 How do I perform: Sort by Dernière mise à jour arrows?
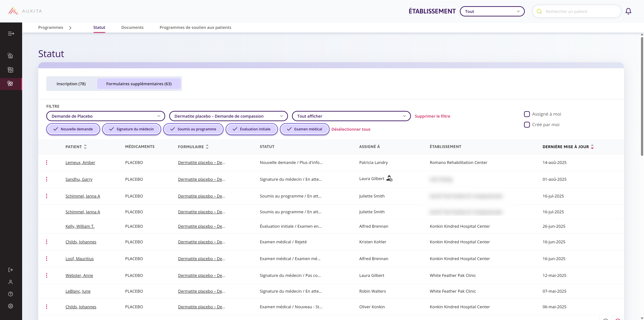[x=592, y=147]
